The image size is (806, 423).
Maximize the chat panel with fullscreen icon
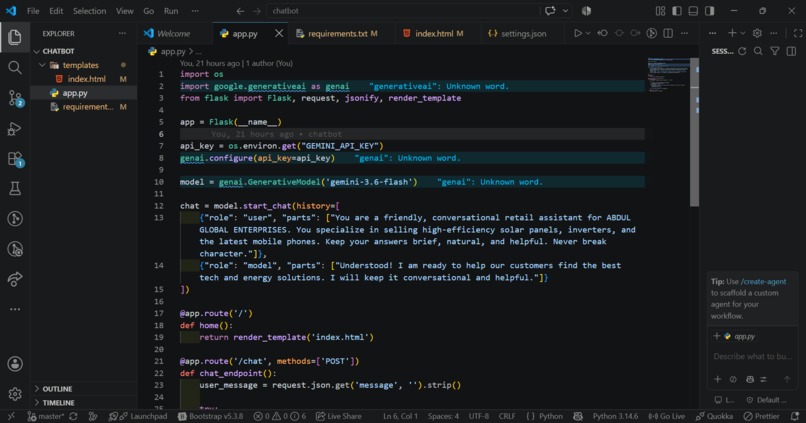tap(798, 33)
